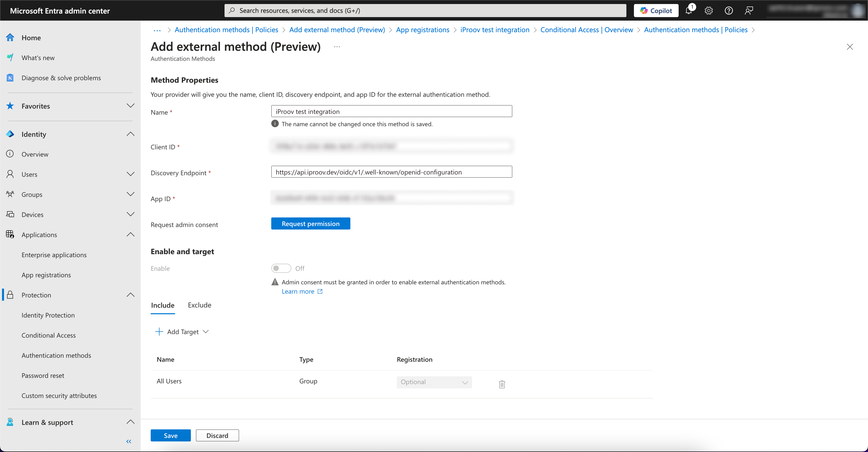The width and height of the screenshot is (868, 452).
Task: Click the Groups people icon
Action: [10, 194]
